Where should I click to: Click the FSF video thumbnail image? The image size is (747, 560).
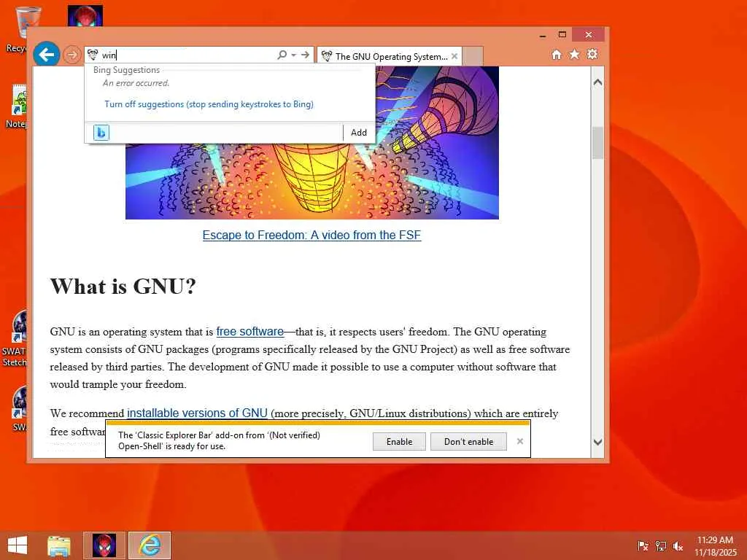[312, 181]
